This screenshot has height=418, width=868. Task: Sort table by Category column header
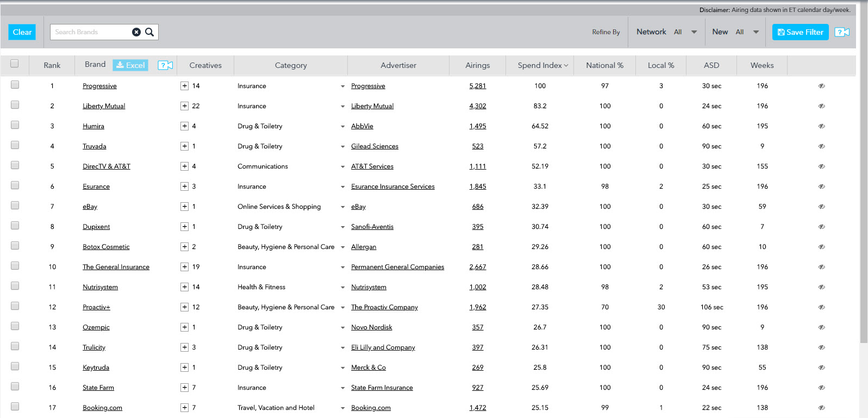coord(291,65)
